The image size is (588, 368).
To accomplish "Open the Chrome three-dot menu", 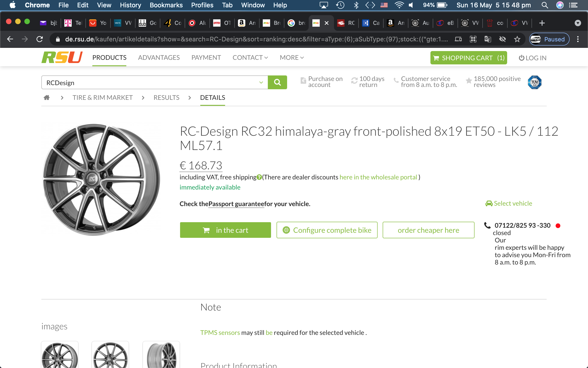I will pos(578,39).
